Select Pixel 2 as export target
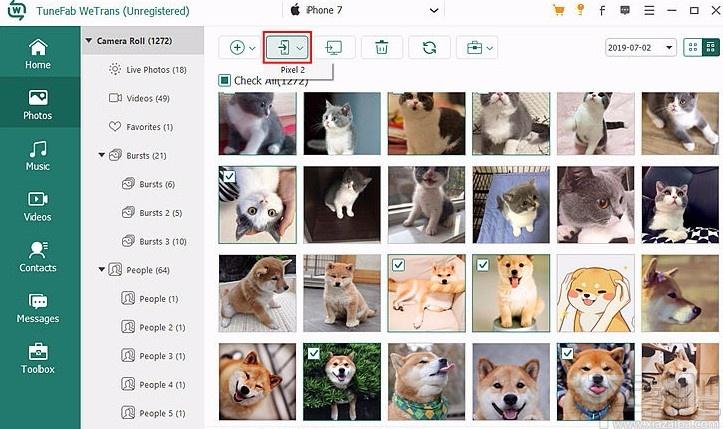The image size is (723, 429). tap(293, 70)
